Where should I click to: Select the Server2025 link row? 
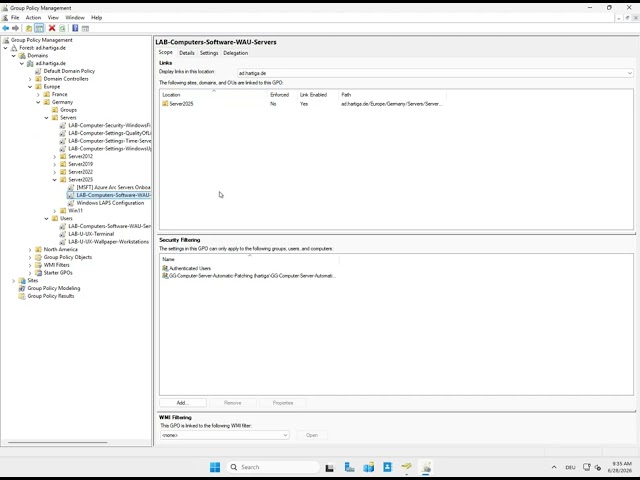302,104
